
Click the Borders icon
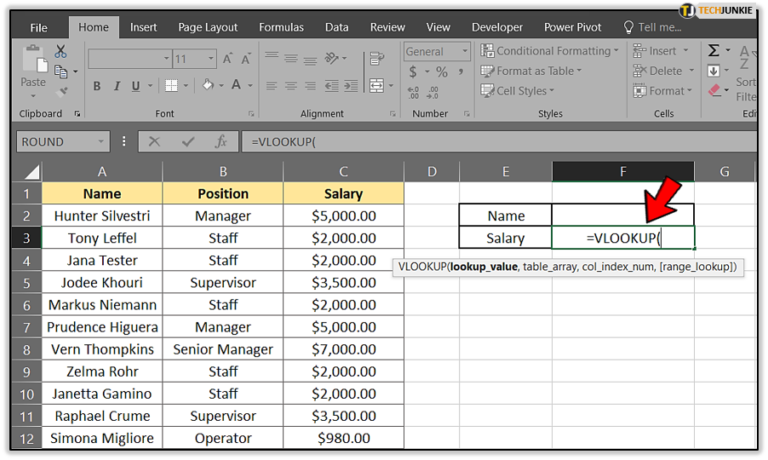(x=171, y=86)
